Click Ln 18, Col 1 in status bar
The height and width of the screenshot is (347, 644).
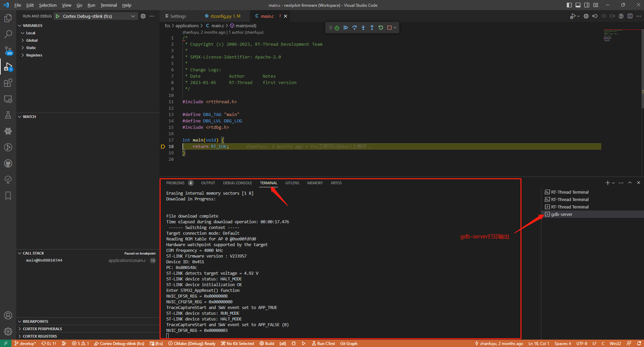[539, 343]
